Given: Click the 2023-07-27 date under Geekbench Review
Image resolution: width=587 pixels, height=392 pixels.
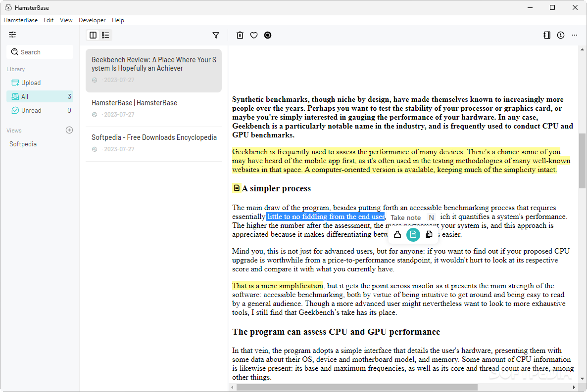Looking at the screenshot, I should pos(119,80).
